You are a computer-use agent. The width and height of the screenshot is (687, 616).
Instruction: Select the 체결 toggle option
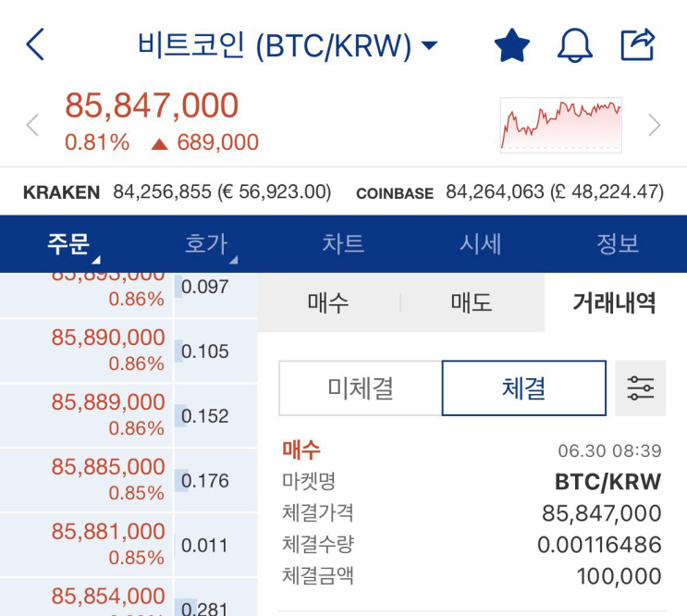click(524, 388)
